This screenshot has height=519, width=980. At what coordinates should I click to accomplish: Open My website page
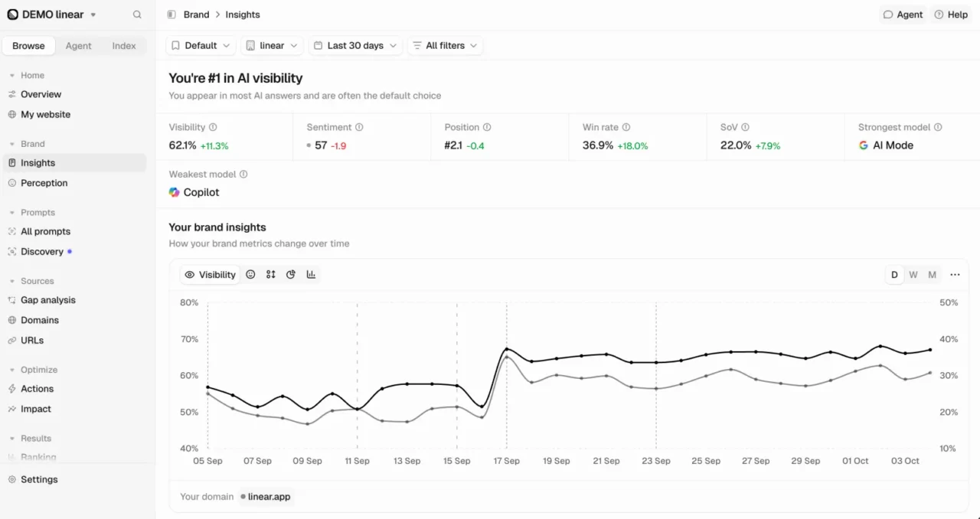click(x=45, y=114)
